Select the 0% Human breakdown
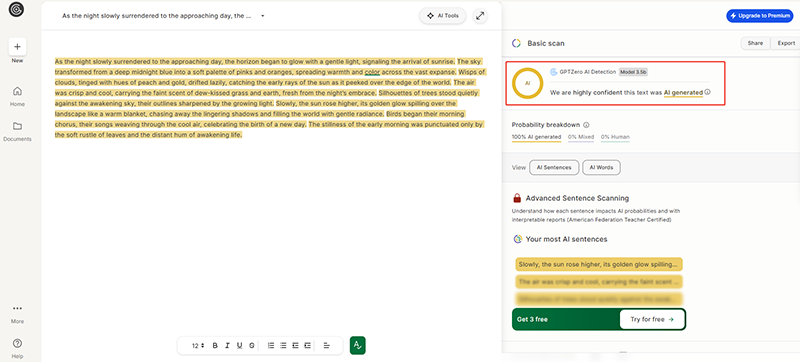The height and width of the screenshot is (362, 800). coord(615,137)
